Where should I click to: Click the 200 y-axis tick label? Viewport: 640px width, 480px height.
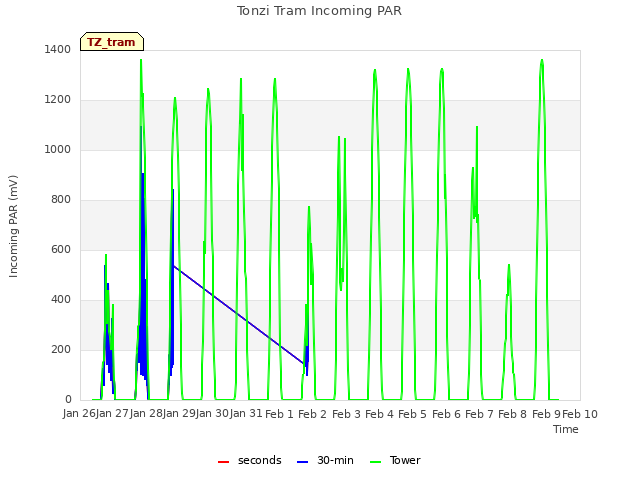tap(61, 349)
